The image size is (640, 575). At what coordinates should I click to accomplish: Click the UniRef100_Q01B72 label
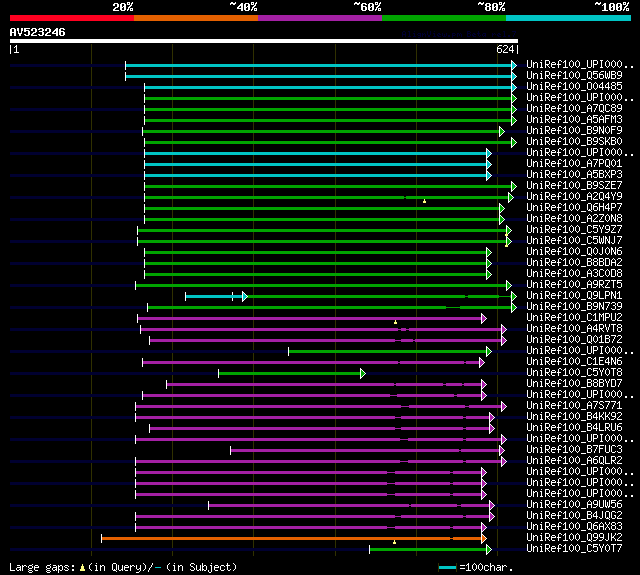click(x=574, y=340)
